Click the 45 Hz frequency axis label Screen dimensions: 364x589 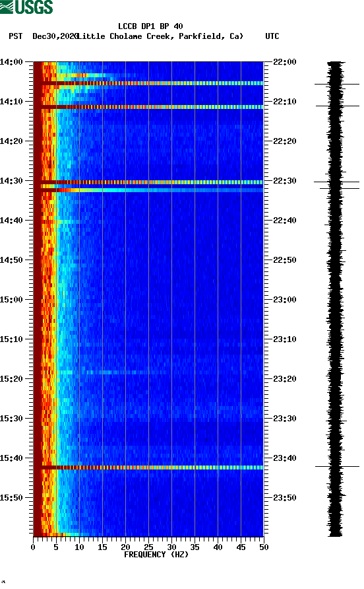pyautogui.click(x=241, y=547)
